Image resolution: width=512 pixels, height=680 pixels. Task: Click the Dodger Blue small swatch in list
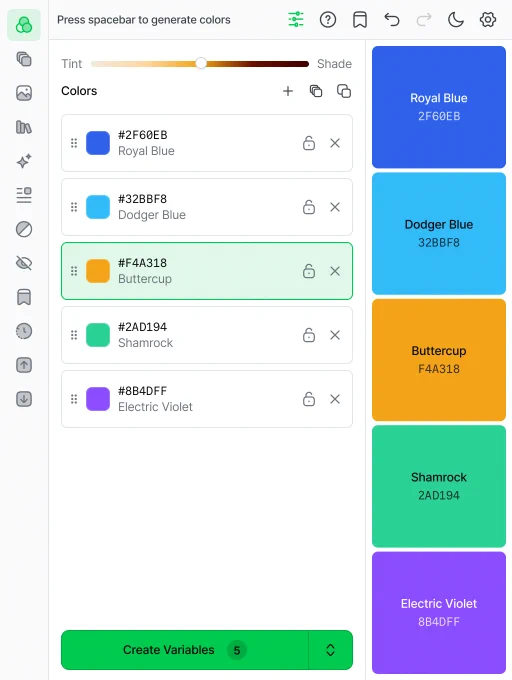tap(98, 207)
